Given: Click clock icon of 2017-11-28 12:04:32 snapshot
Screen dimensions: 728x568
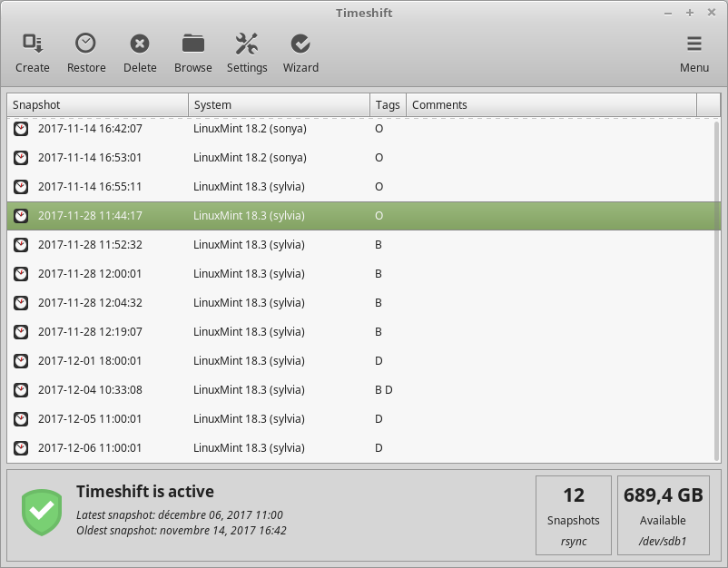Looking at the screenshot, I should 21,302.
